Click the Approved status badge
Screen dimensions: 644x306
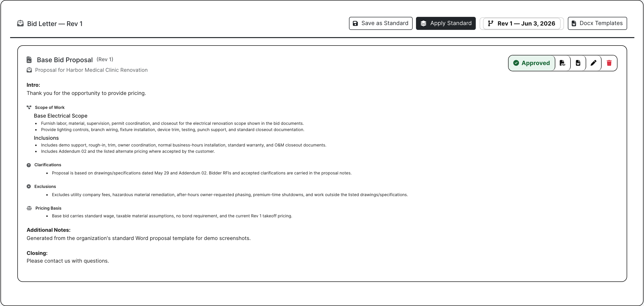point(531,63)
